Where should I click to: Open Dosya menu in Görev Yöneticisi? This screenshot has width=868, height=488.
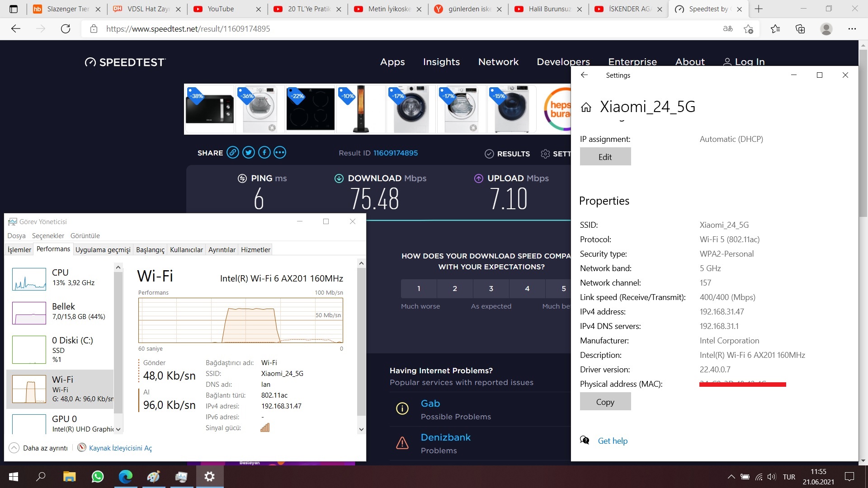click(16, 235)
